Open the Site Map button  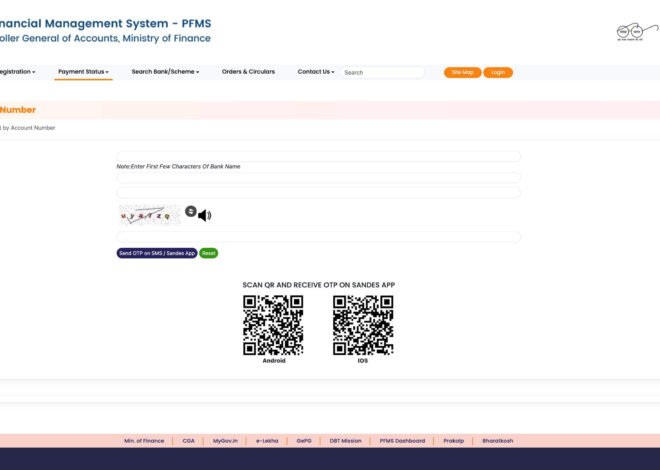(x=463, y=72)
